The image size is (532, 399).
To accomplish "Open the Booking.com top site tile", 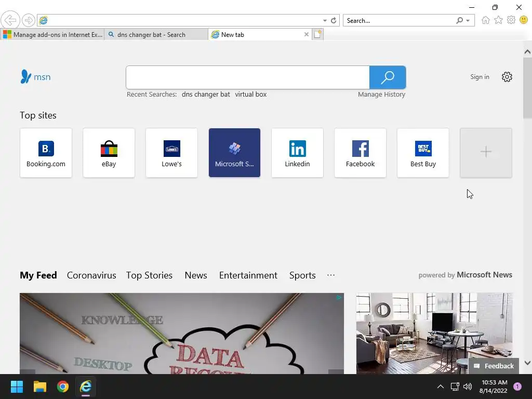I will pos(46,153).
